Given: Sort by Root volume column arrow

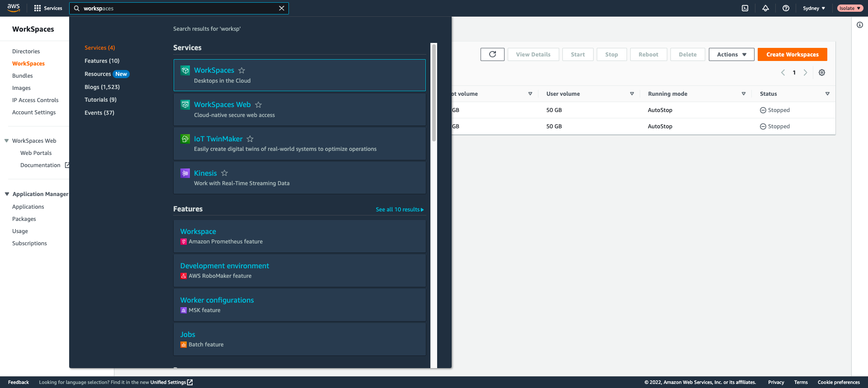Looking at the screenshot, I should (530, 94).
